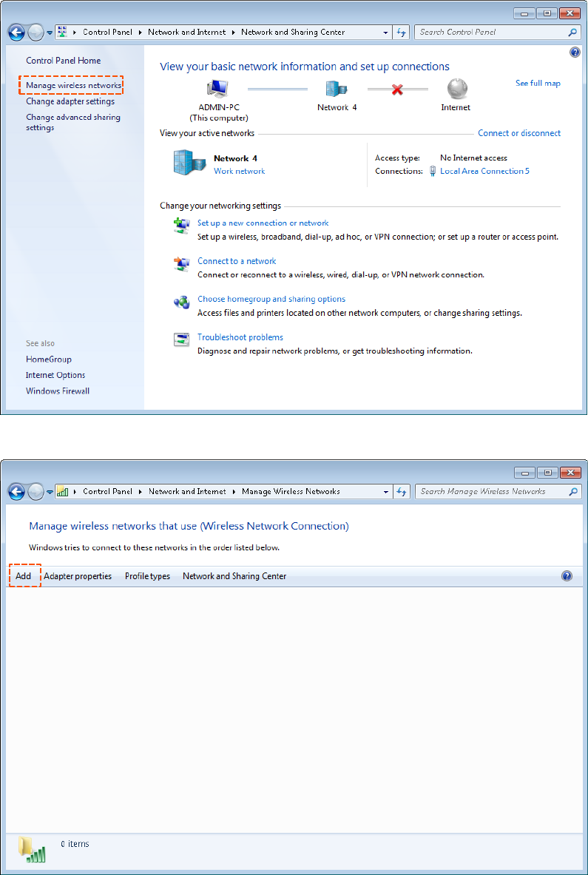
Task: Open Choose homegroup and sharing options
Action: coord(271,299)
